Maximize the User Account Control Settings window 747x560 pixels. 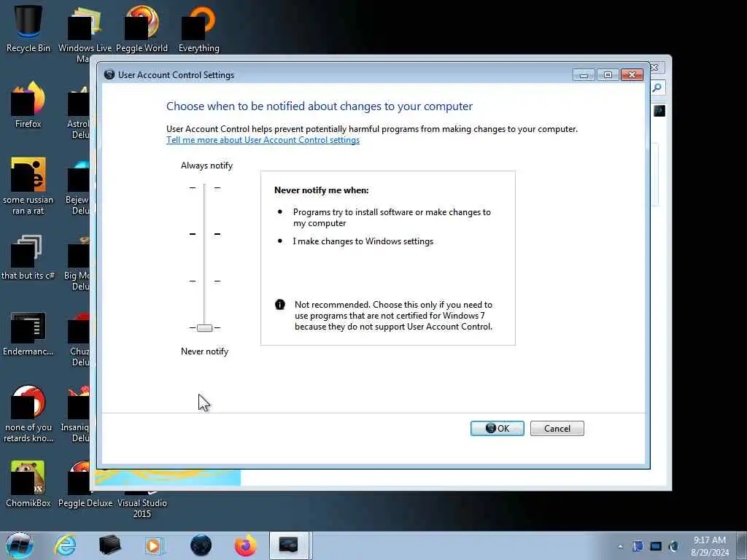pos(608,75)
